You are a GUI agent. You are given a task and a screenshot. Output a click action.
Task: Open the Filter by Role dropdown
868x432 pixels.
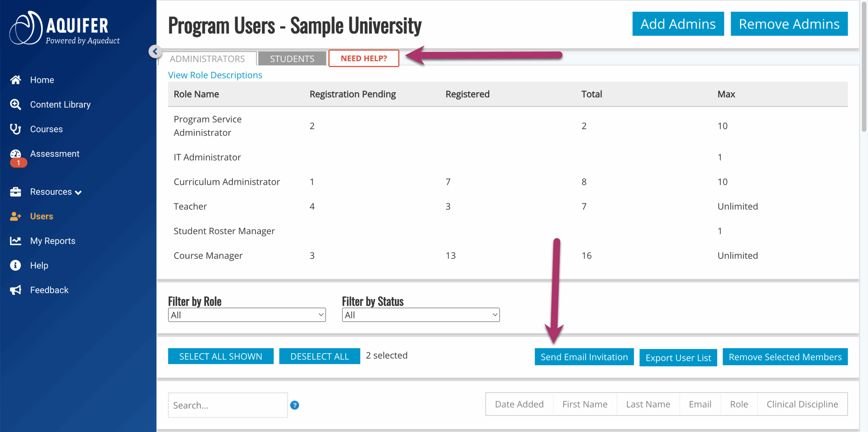click(246, 315)
